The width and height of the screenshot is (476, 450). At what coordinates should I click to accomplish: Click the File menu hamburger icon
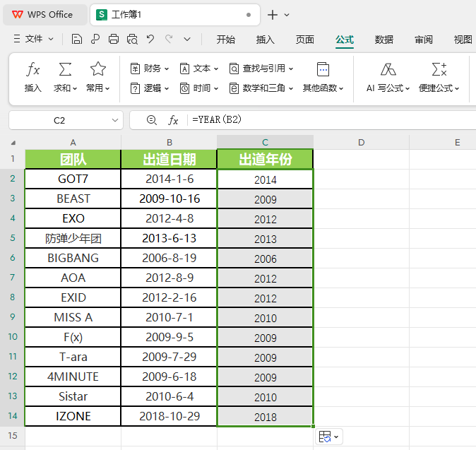coord(17,39)
